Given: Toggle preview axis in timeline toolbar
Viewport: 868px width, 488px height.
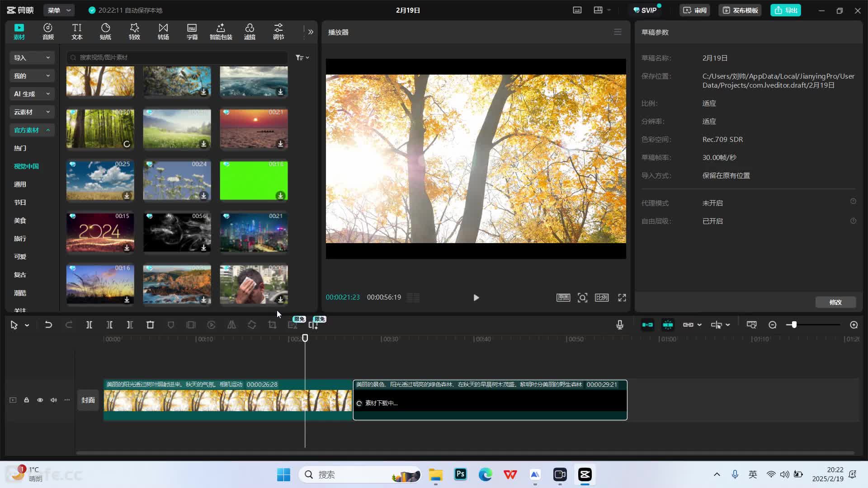Looking at the screenshot, I should (x=751, y=325).
